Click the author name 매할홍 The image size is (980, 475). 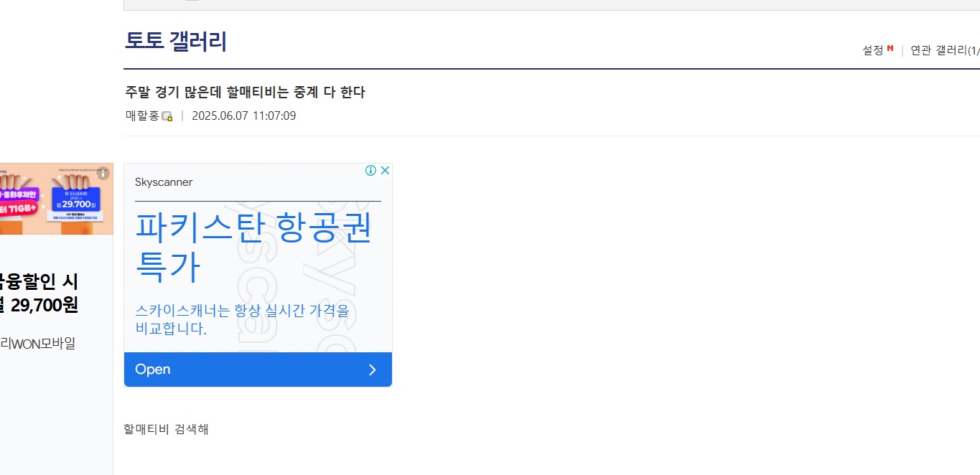(142, 116)
